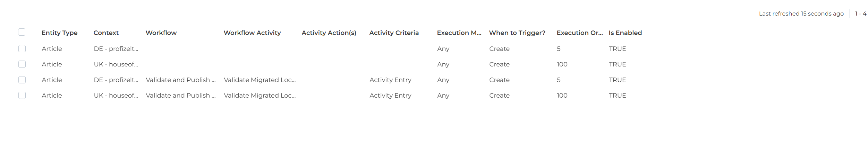Screen dimensions: 868x154
Task: Check the first UK - houseof row checkbox
Action: point(22,64)
